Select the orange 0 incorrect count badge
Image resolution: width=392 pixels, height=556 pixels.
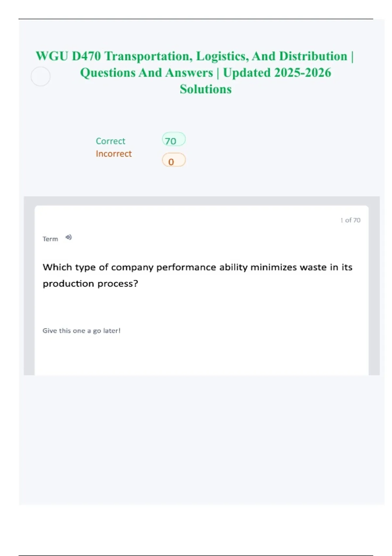click(174, 161)
